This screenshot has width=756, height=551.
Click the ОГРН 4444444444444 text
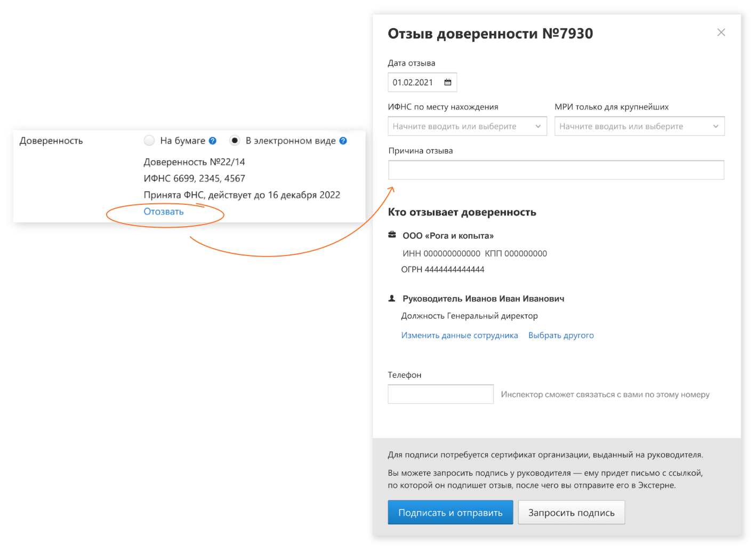[x=443, y=269]
